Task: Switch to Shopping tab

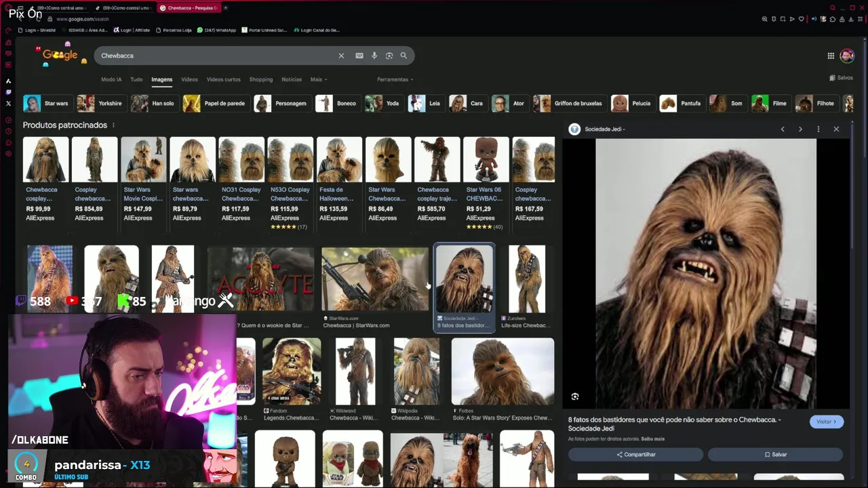Action: [x=260, y=79]
